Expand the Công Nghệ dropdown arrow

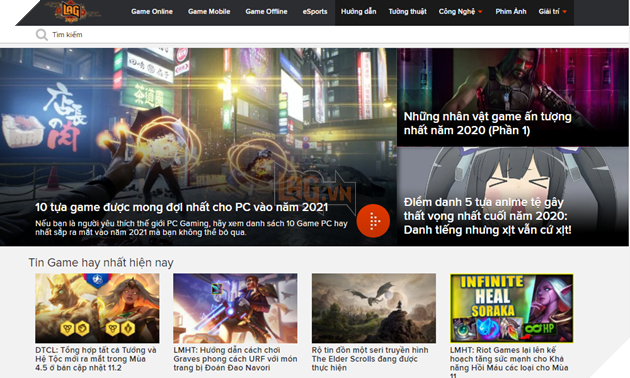click(480, 12)
